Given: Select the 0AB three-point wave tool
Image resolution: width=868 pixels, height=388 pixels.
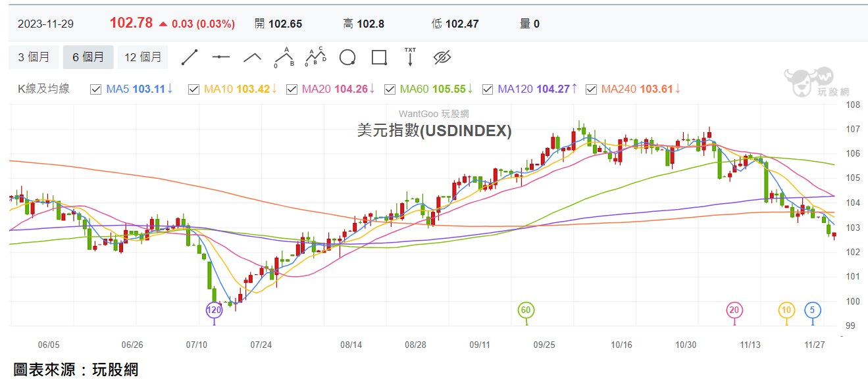Looking at the screenshot, I should (x=284, y=57).
